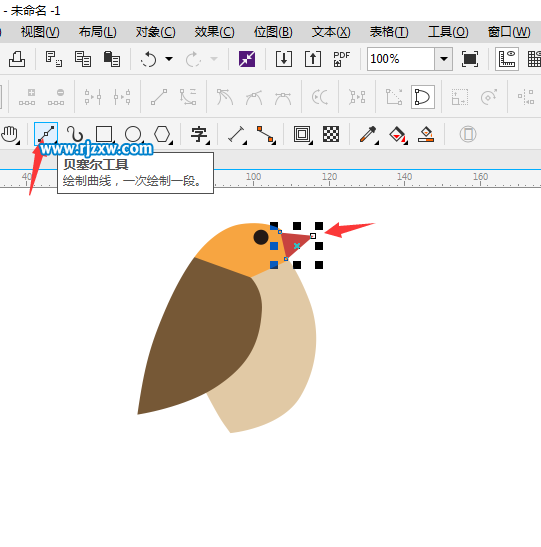541x547 pixels.
Task: Pick the Polygon tool
Action: click(x=163, y=134)
